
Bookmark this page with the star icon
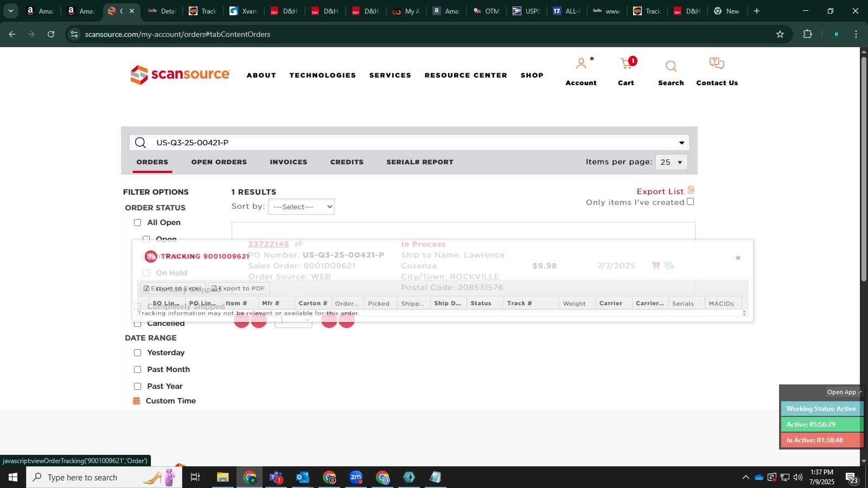tap(780, 34)
